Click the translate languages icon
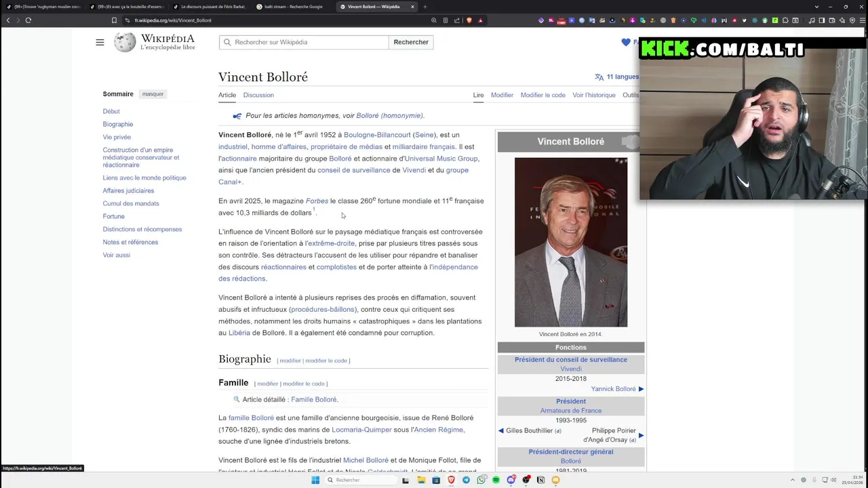This screenshot has width=868, height=488. (599, 77)
